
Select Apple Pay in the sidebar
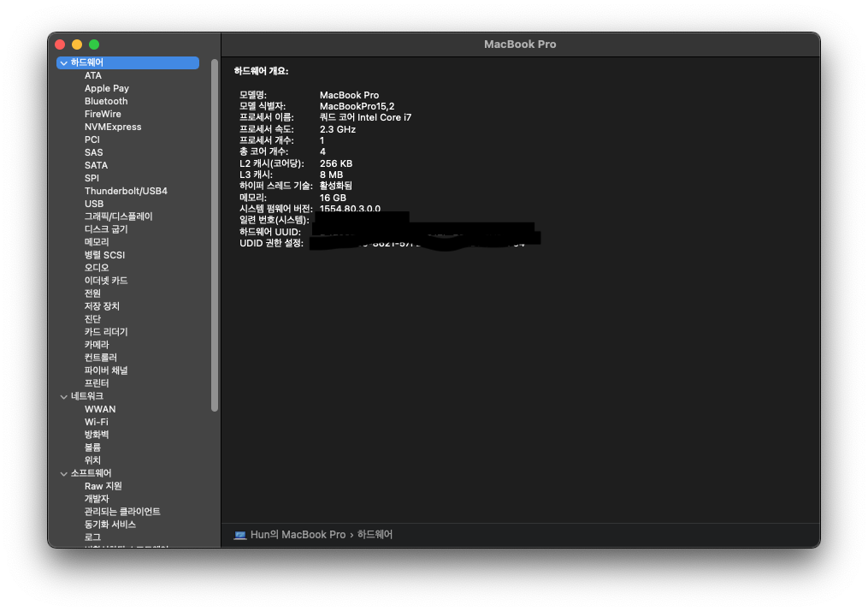[x=107, y=88]
